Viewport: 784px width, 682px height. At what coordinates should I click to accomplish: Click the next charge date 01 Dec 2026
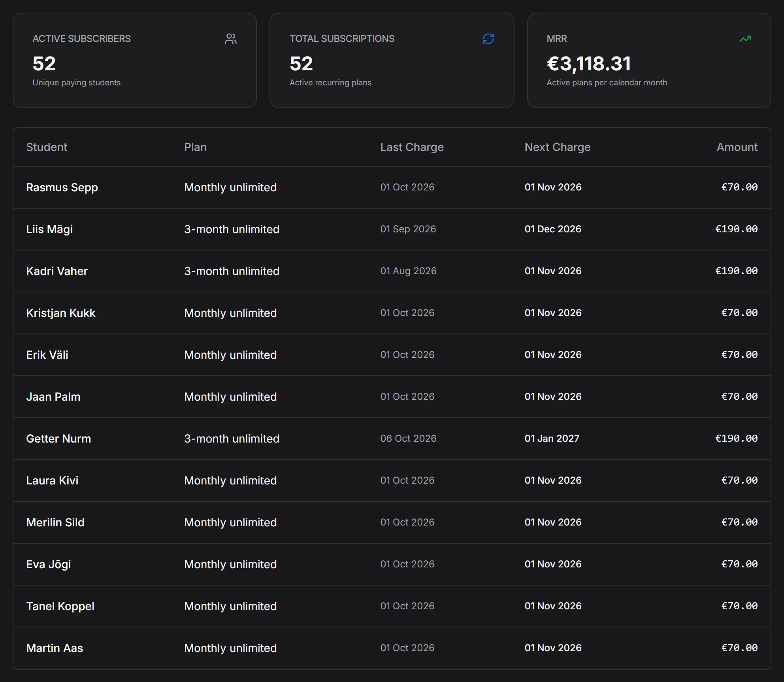pos(553,229)
